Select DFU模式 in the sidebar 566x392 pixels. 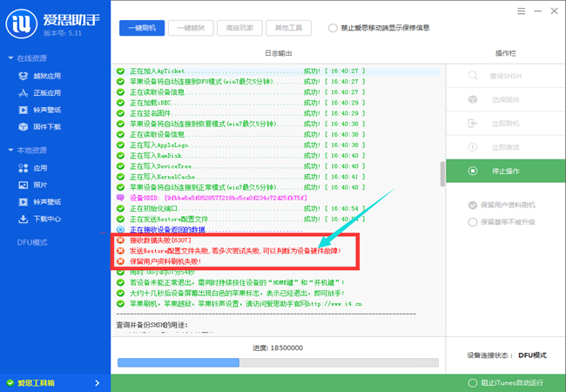pyautogui.click(x=32, y=242)
